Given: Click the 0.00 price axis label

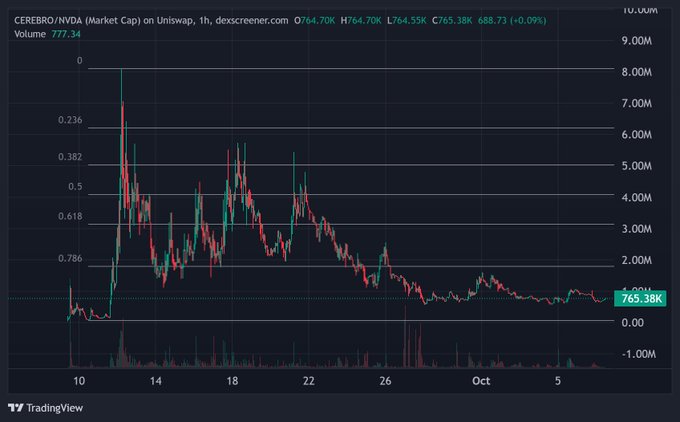Looking at the screenshot, I should click(x=633, y=322).
